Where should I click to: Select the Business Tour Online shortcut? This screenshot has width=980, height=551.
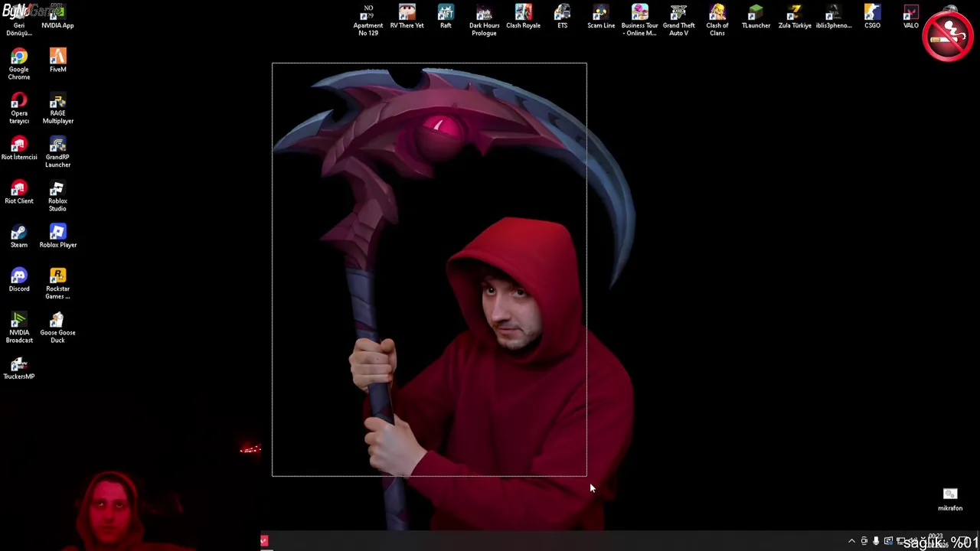[639, 20]
